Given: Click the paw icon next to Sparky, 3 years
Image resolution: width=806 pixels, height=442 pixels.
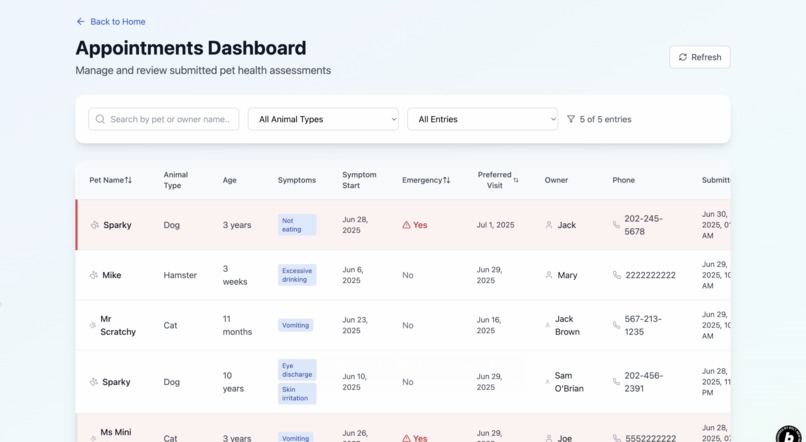Looking at the screenshot, I should 95,225.
